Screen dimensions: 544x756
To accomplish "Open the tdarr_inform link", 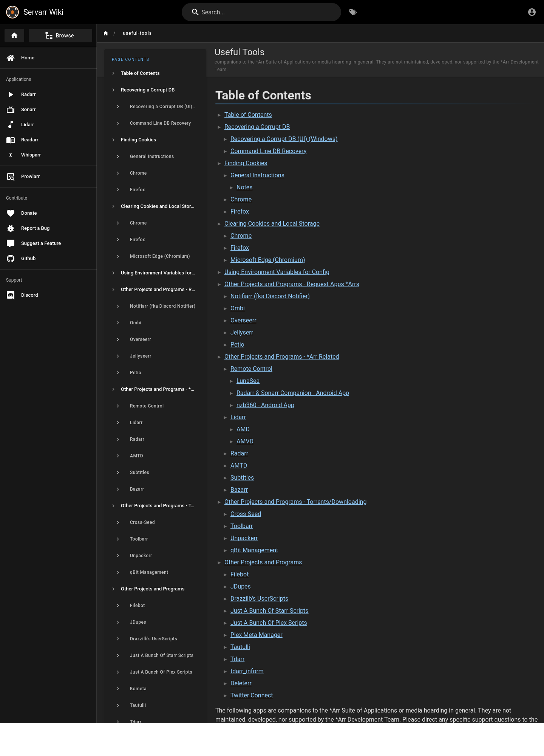I will coord(247,671).
